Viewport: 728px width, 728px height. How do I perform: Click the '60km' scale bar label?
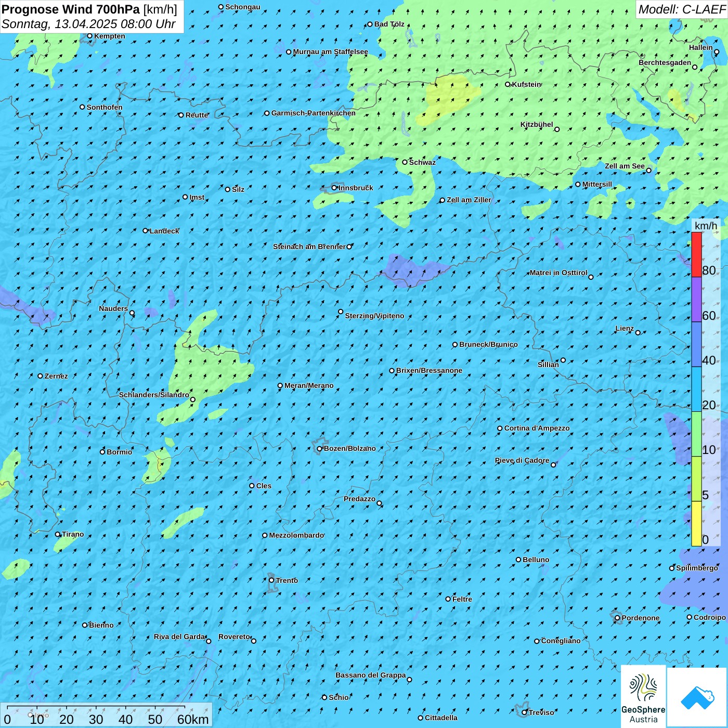[192, 719]
